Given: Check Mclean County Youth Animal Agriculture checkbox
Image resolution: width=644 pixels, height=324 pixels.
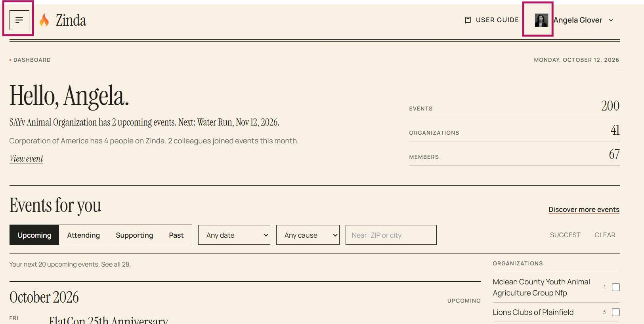Looking at the screenshot, I should [616, 287].
